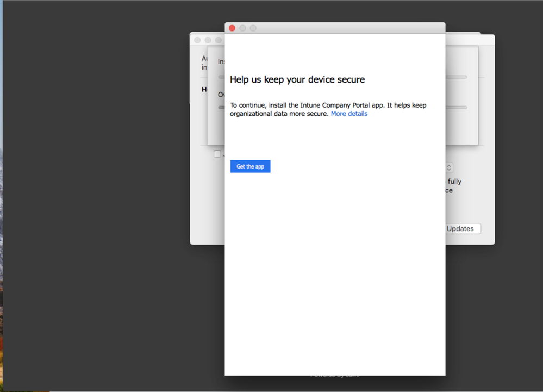Zoom the Intune sign-in window
543x392 pixels.
pyautogui.click(x=253, y=28)
